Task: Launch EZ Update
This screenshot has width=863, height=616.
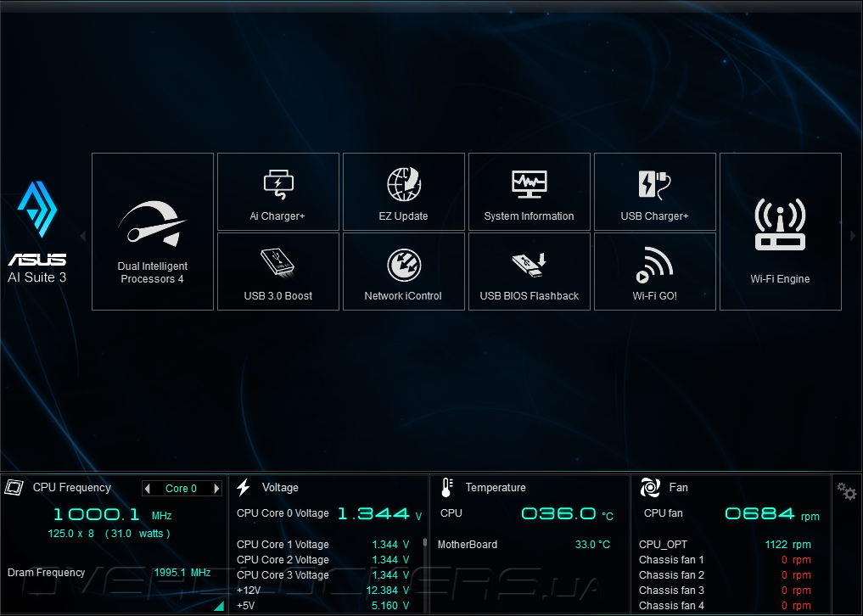Action: coord(403,192)
